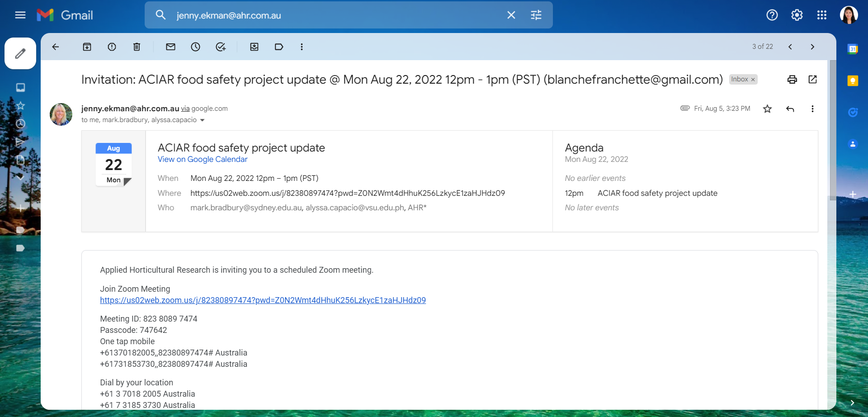Delete the email with the trash icon

click(137, 47)
